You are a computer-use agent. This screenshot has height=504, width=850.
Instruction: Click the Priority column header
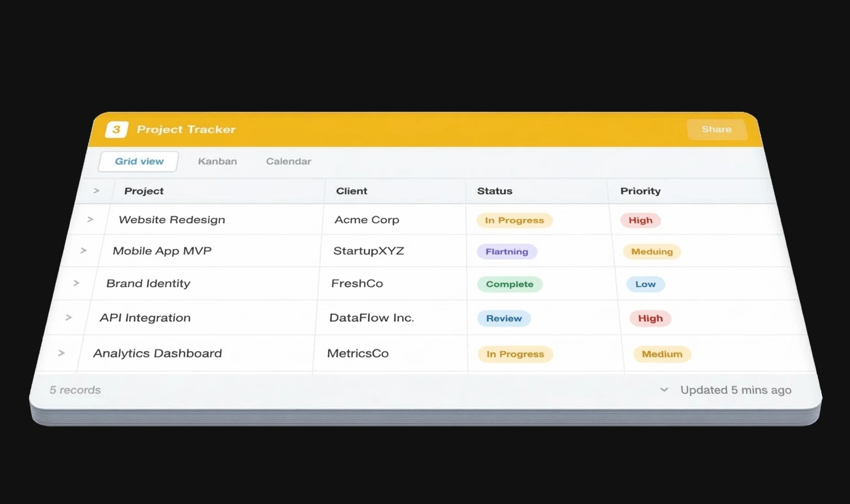point(640,191)
